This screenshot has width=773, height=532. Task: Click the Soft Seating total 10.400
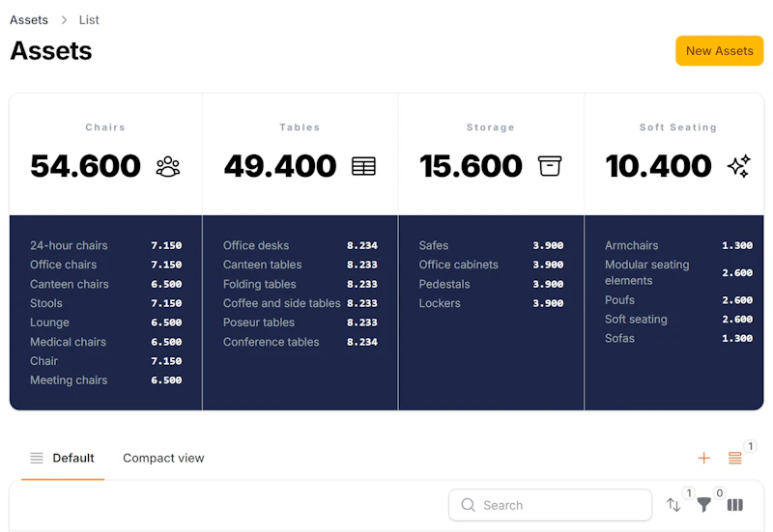(x=659, y=166)
